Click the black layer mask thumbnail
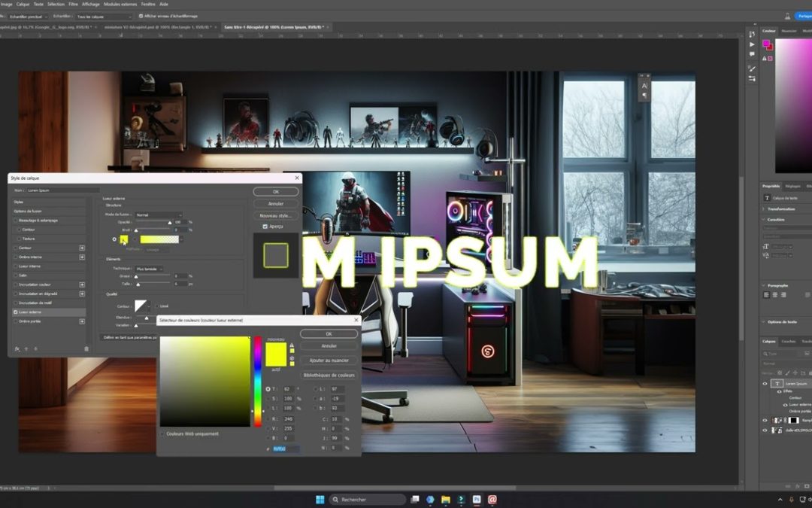Image resolution: width=812 pixels, height=508 pixels. tap(793, 421)
